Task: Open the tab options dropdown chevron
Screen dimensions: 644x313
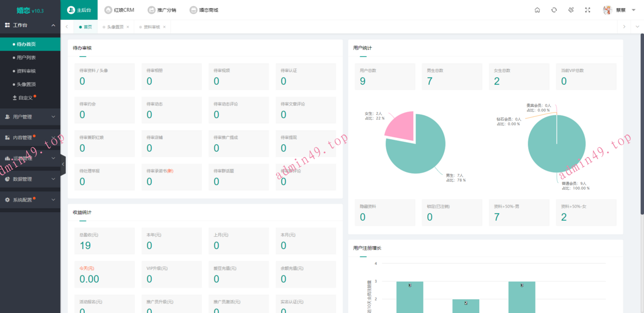Action: [x=637, y=27]
